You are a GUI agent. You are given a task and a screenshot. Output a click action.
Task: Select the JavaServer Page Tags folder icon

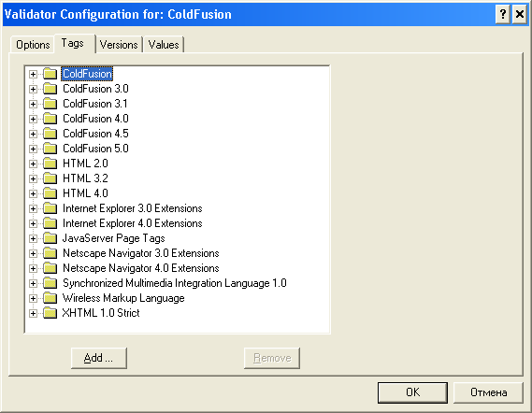(50, 238)
